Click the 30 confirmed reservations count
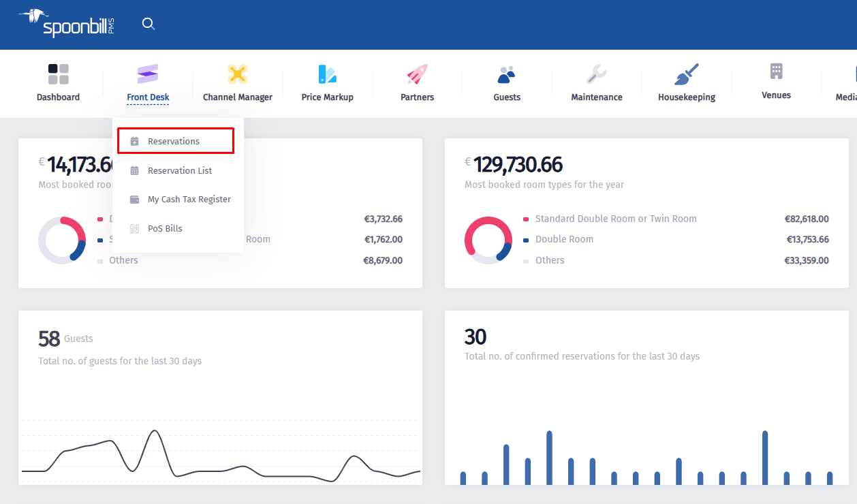 pos(476,337)
